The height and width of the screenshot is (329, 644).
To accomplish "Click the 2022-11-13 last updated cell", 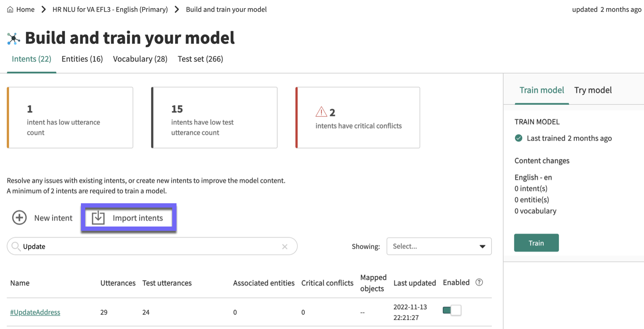I will [x=410, y=312].
